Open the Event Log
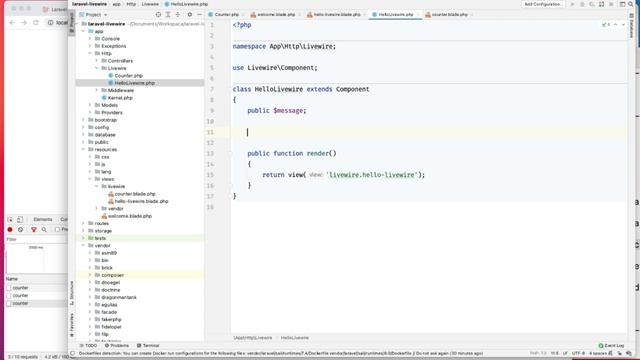This screenshot has width=640, height=360. pyautogui.click(x=611, y=346)
